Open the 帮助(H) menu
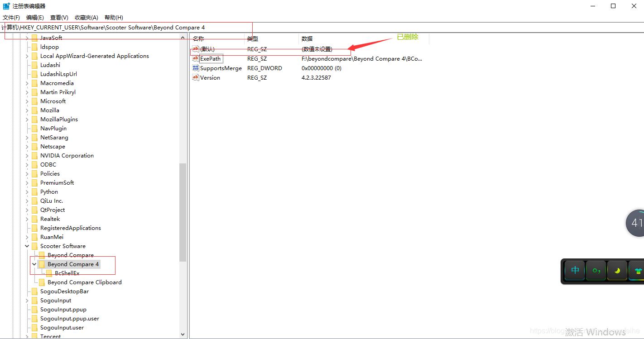The image size is (644, 339). [x=114, y=18]
